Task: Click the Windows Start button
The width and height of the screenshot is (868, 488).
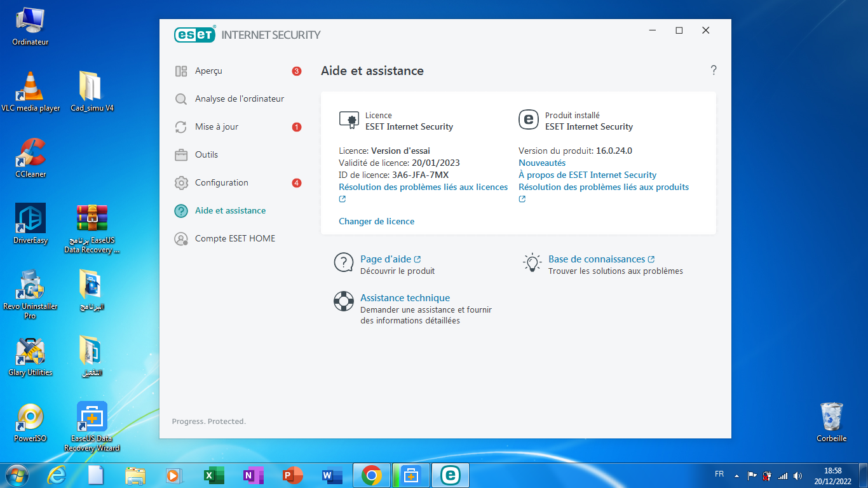Action: (x=16, y=475)
